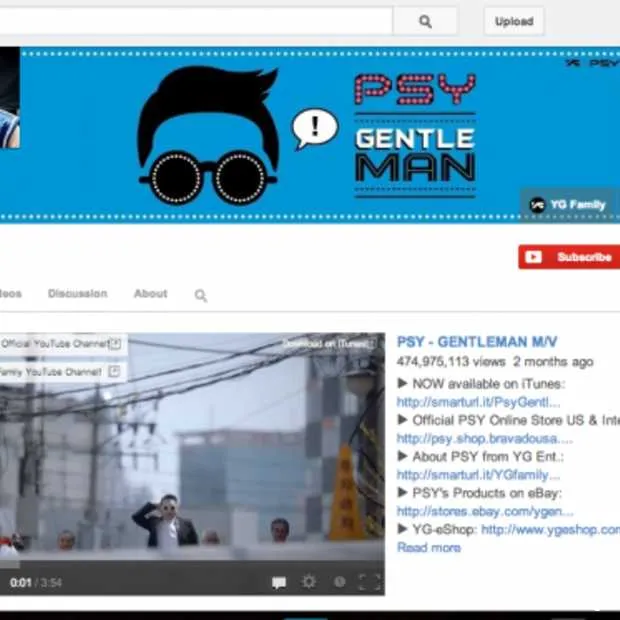
Task: Open the Discussion tab
Action: (78, 293)
